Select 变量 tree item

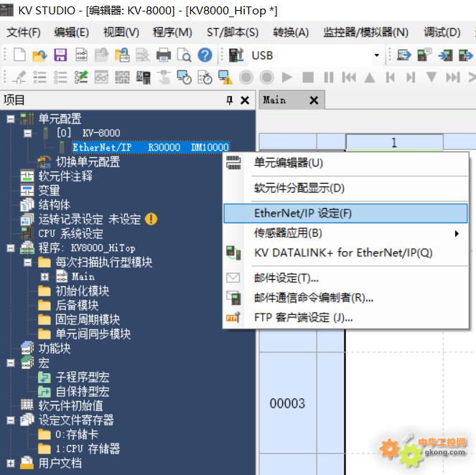[49, 190]
